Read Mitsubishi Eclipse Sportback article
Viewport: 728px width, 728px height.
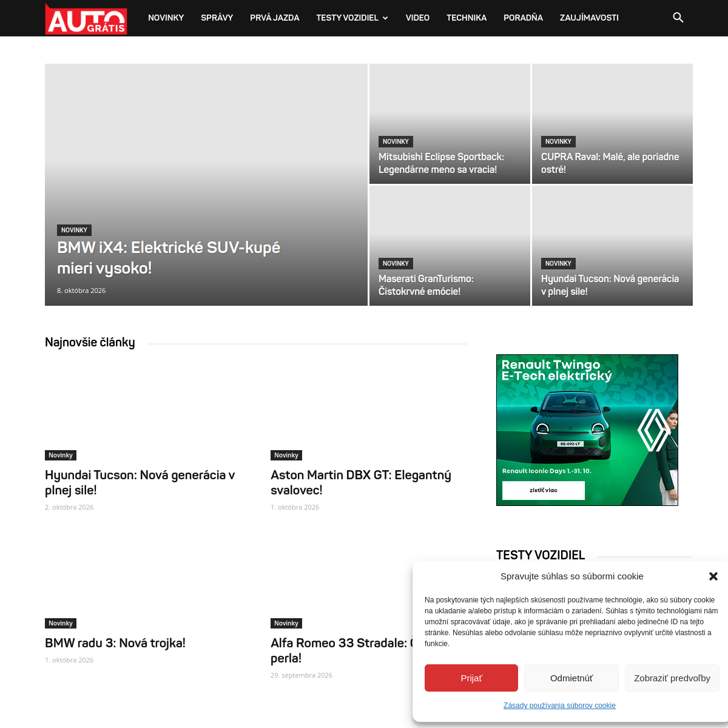[x=441, y=163]
